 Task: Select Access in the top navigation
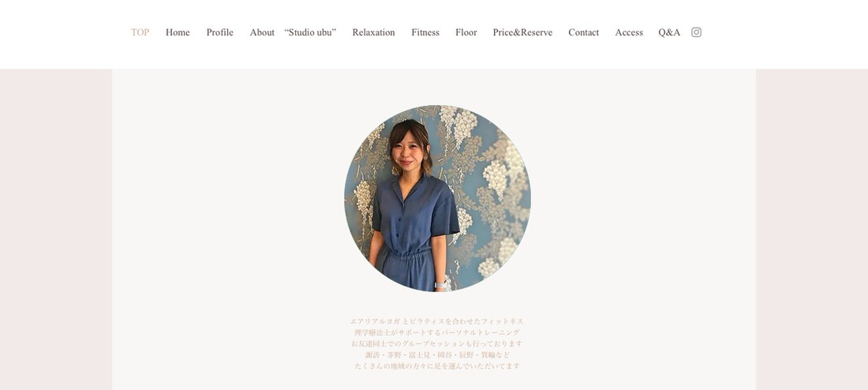pos(629,32)
